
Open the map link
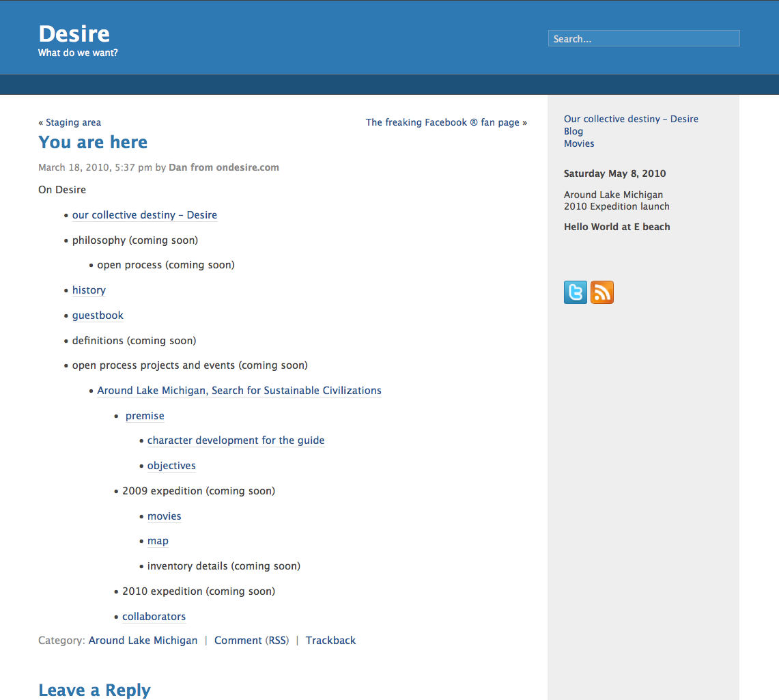click(158, 541)
